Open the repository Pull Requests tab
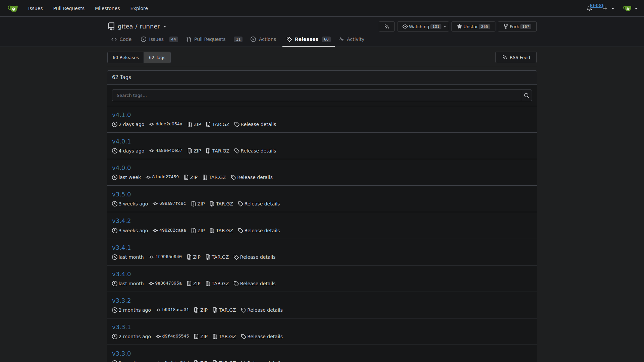The image size is (644, 362). (x=214, y=39)
